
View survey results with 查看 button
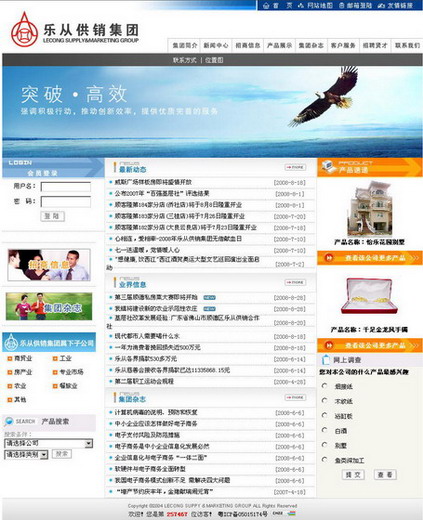(385, 475)
